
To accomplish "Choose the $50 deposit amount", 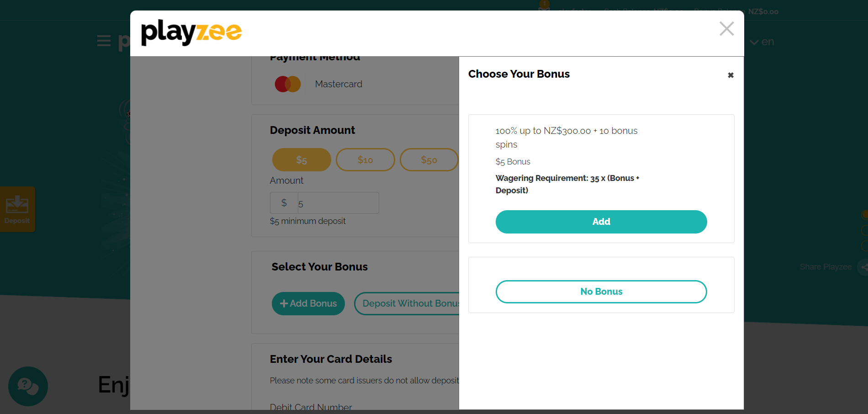I will 429,160.
